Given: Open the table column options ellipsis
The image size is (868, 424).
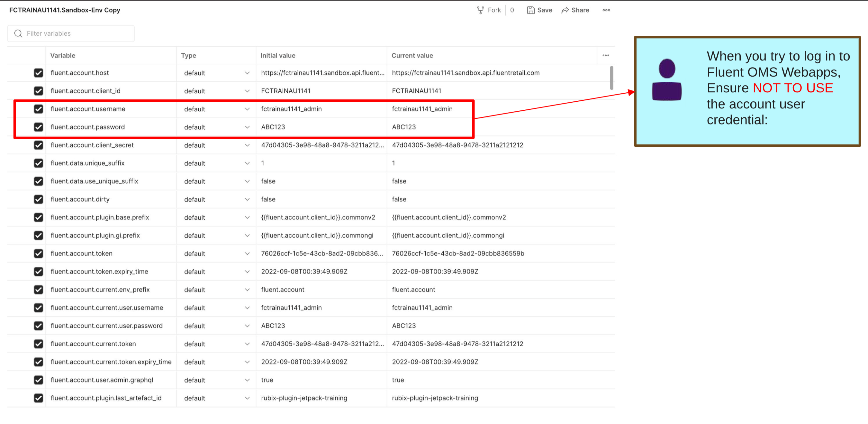Looking at the screenshot, I should [606, 55].
